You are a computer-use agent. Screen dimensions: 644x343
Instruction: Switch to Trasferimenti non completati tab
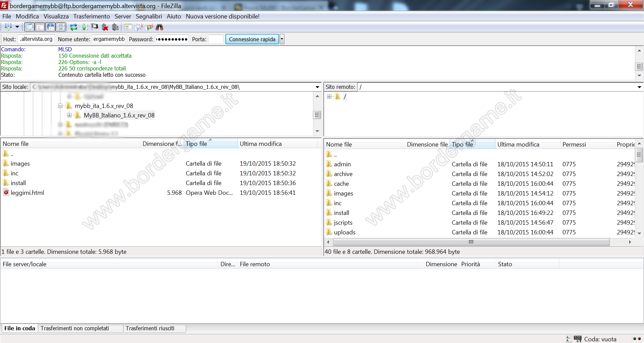80,329
